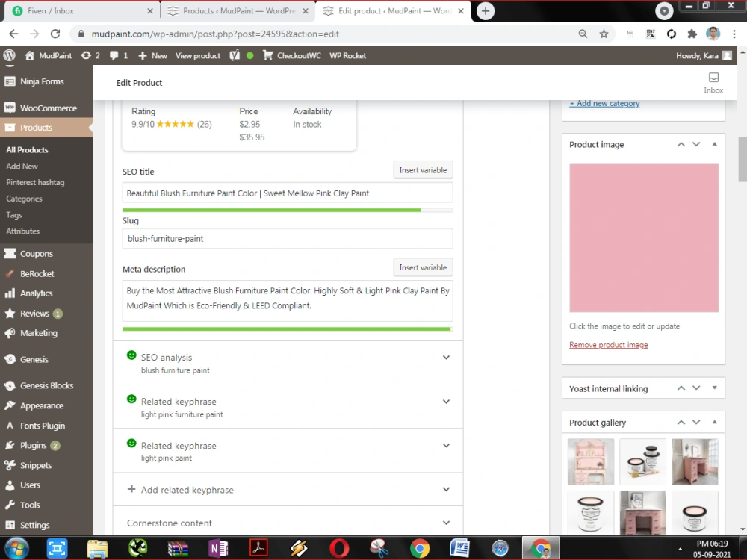Go back with the browser back arrow
Image resolution: width=747 pixels, height=560 pixels.
pos(13,34)
